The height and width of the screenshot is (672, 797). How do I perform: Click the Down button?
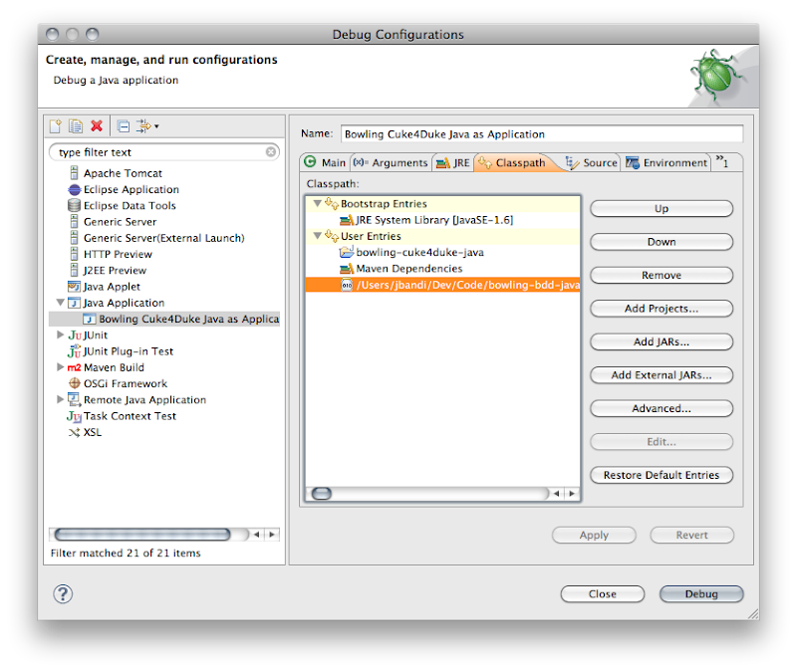(662, 242)
